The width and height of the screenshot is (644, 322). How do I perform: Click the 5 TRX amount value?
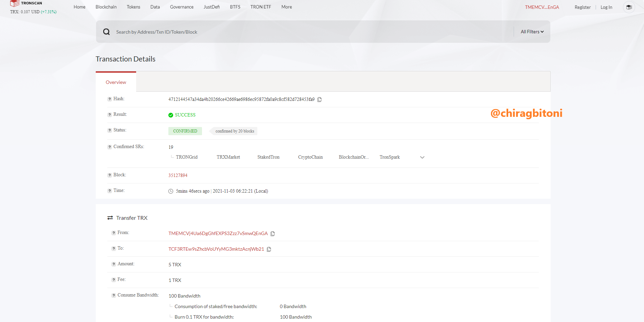click(x=175, y=265)
